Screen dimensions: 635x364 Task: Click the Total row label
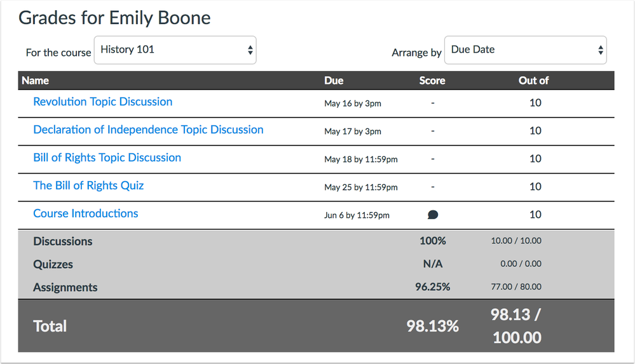pyautogui.click(x=50, y=326)
